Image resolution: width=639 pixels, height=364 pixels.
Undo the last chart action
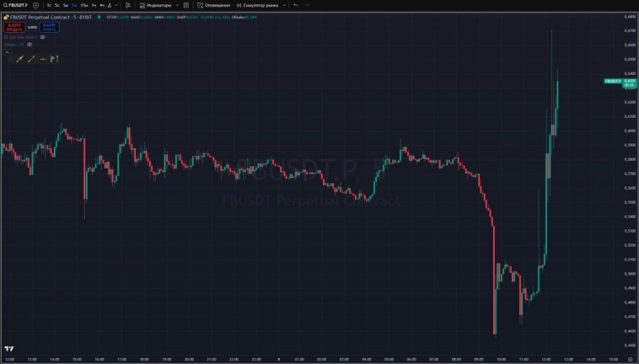(296, 5)
